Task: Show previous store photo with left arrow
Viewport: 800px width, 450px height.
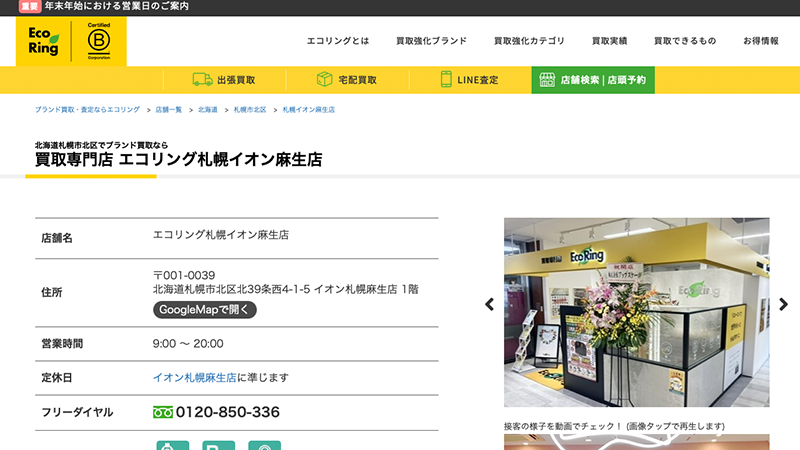Action: [490, 305]
